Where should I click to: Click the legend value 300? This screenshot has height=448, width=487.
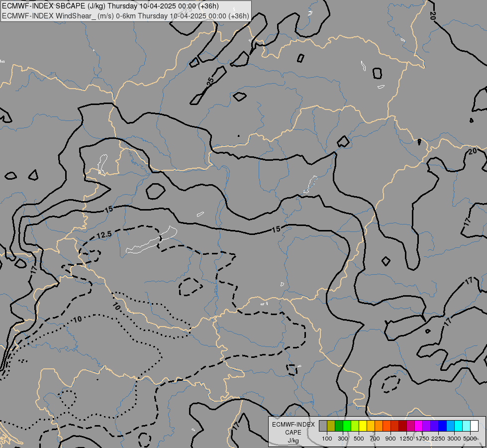(x=343, y=439)
